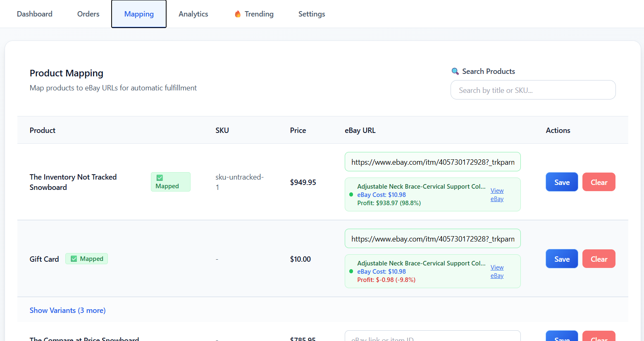Select the Mapping tab
The height and width of the screenshot is (341, 644).
[139, 14]
